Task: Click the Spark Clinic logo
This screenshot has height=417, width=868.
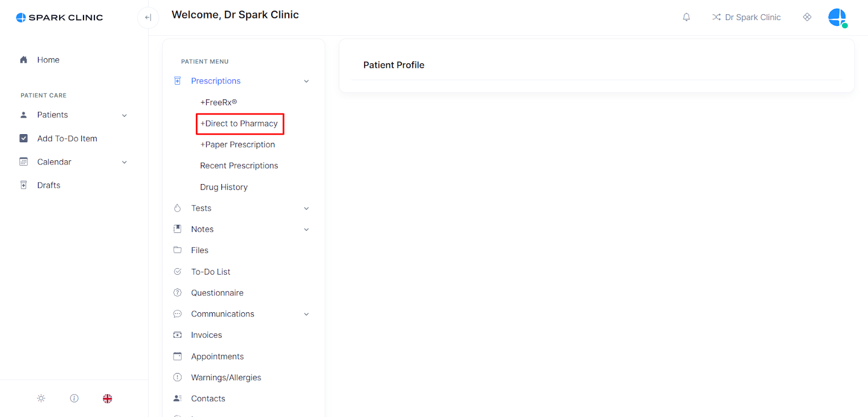Action: 60,17
